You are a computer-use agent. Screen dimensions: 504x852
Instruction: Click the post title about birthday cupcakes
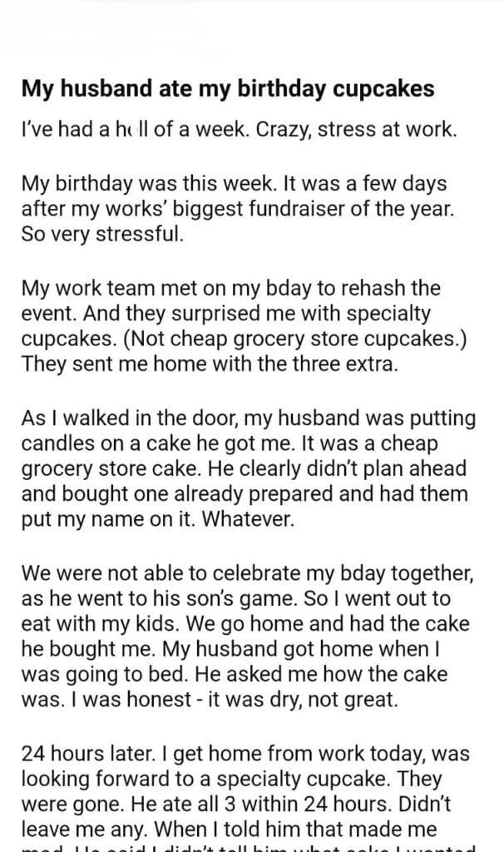click(227, 89)
